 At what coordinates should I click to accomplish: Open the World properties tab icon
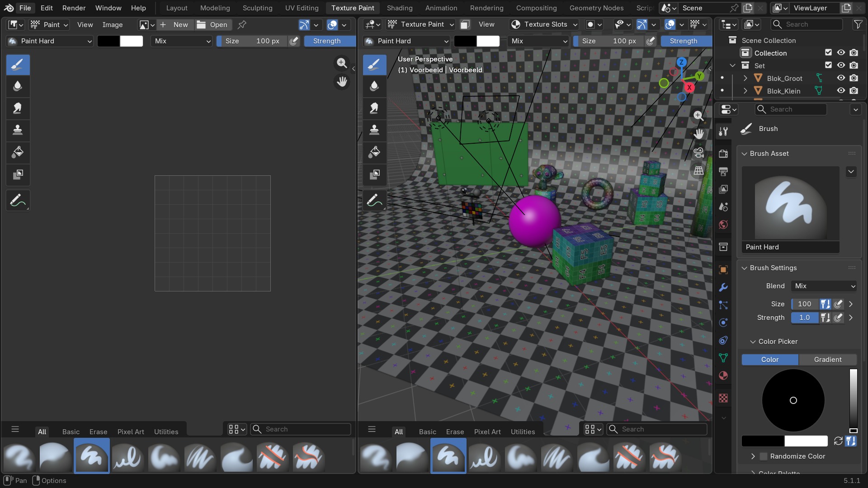pos(723,225)
